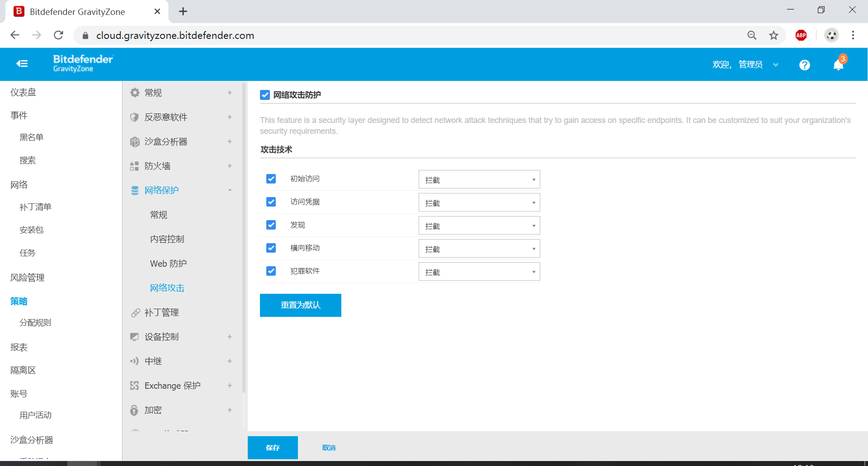Open the 犯罪软件 action dropdown
868x466 pixels.
pos(479,272)
